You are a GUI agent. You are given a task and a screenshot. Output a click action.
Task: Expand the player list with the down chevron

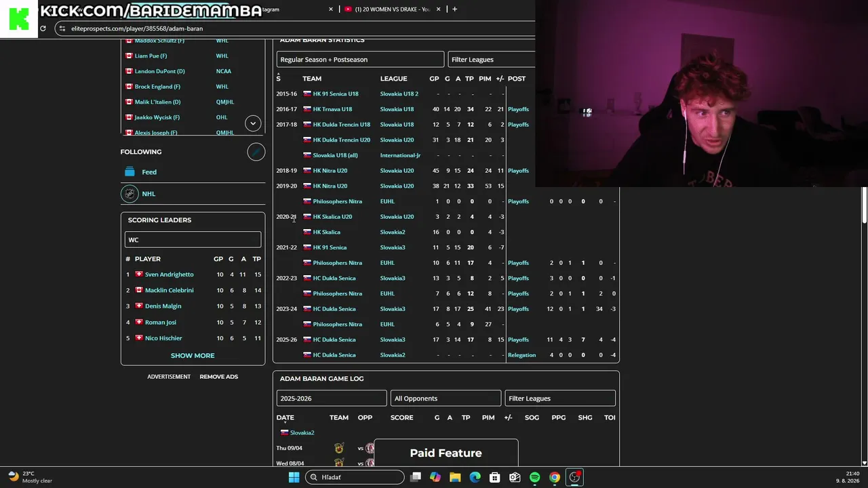click(253, 123)
